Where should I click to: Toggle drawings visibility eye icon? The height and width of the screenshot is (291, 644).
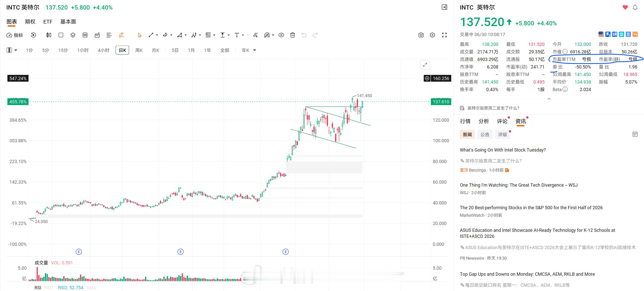281,35
